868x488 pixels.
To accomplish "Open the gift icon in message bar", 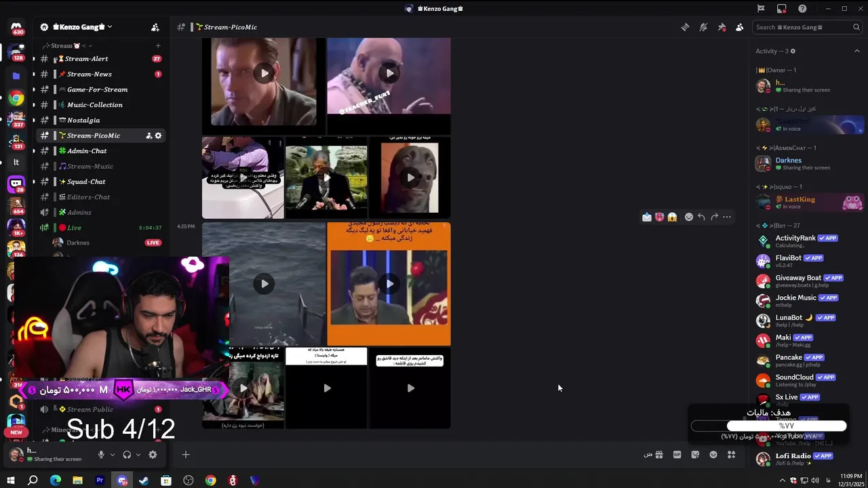I will coord(658,455).
